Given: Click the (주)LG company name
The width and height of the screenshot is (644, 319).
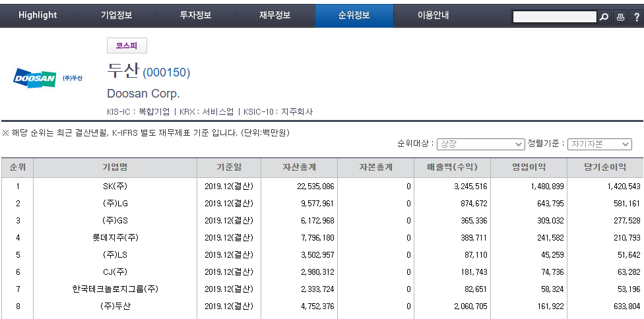Looking at the screenshot, I should [115, 204].
